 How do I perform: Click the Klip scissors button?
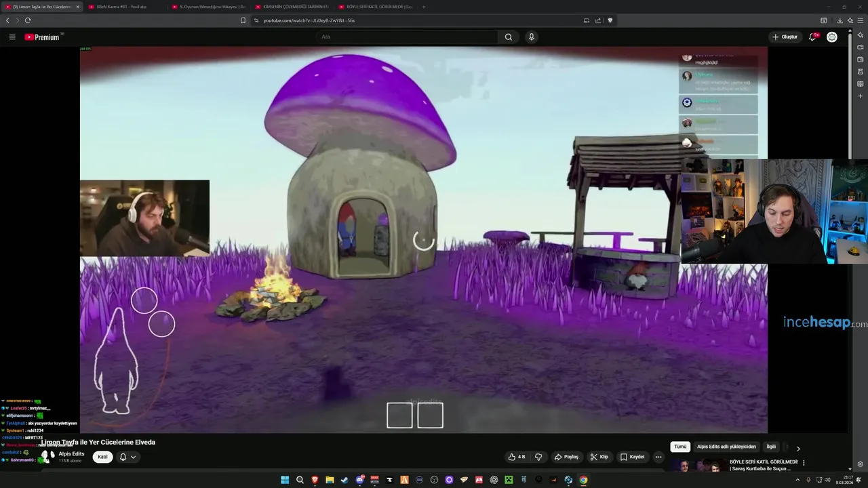click(x=599, y=457)
